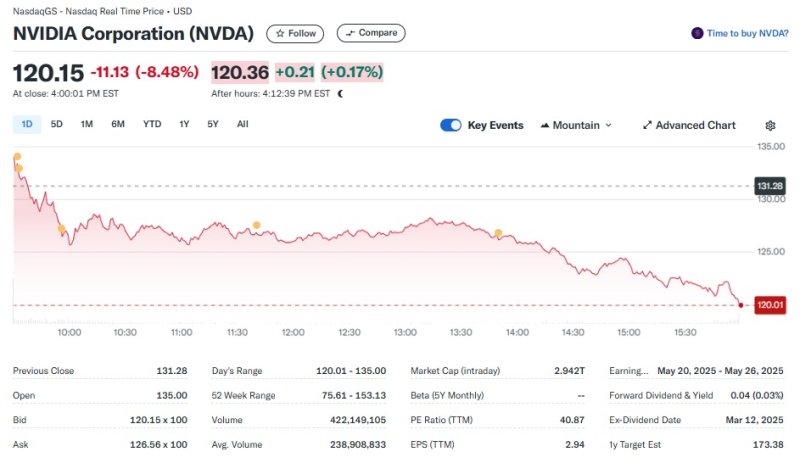Click the first key event dot at market open

coord(17,157)
